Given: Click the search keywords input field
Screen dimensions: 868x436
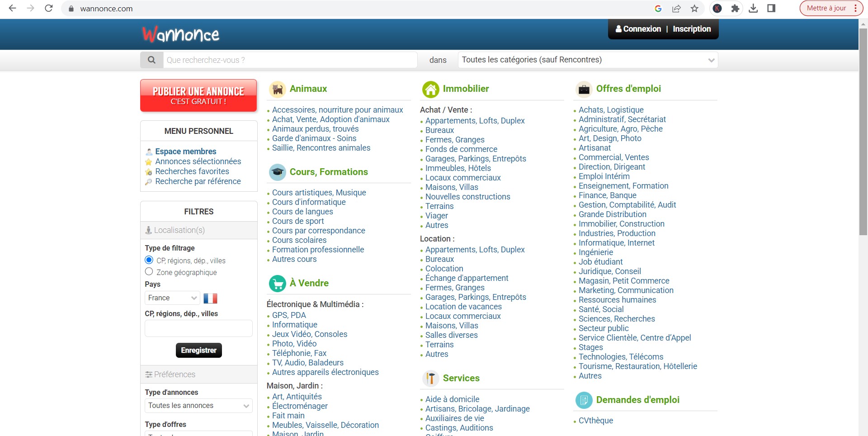Looking at the screenshot, I should click(289, 60).
